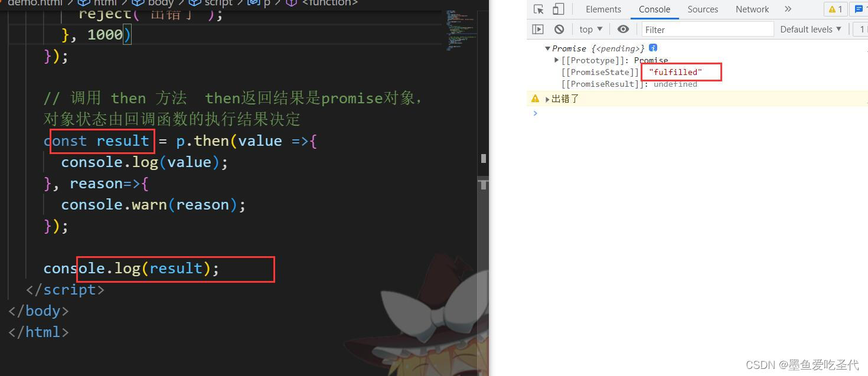This screenshot has width=868, height=376.
Task: Click the }, reason=>{ code line
Action: coord(96,184)
